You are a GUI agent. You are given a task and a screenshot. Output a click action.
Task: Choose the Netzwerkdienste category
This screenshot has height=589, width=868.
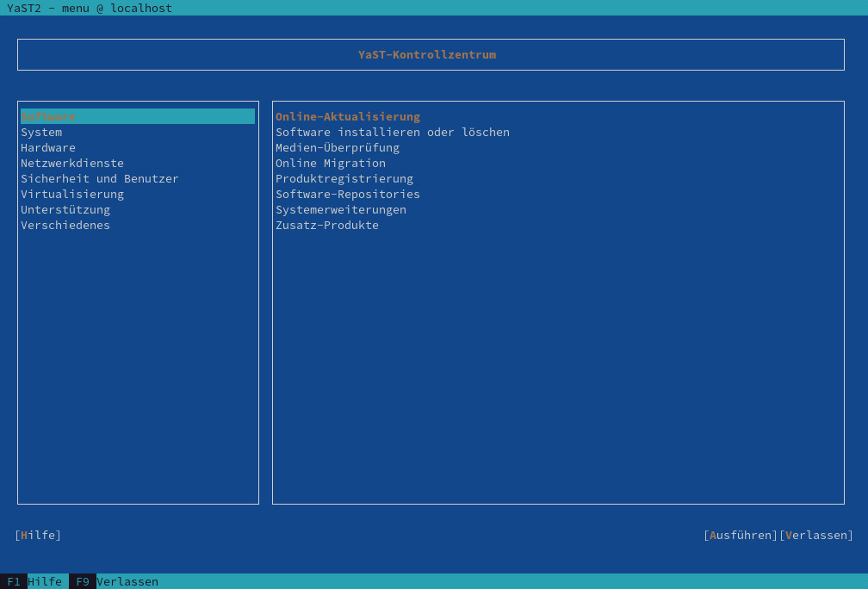pos(72,163)
